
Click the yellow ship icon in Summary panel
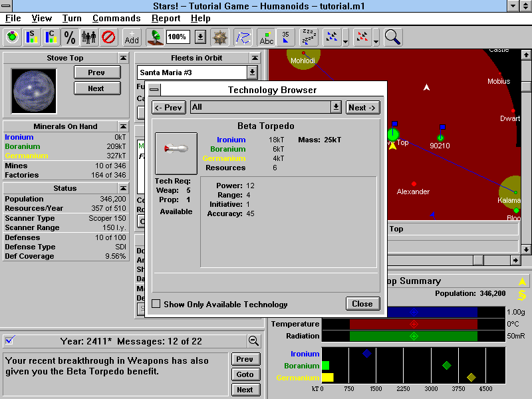tap(522, 281)
